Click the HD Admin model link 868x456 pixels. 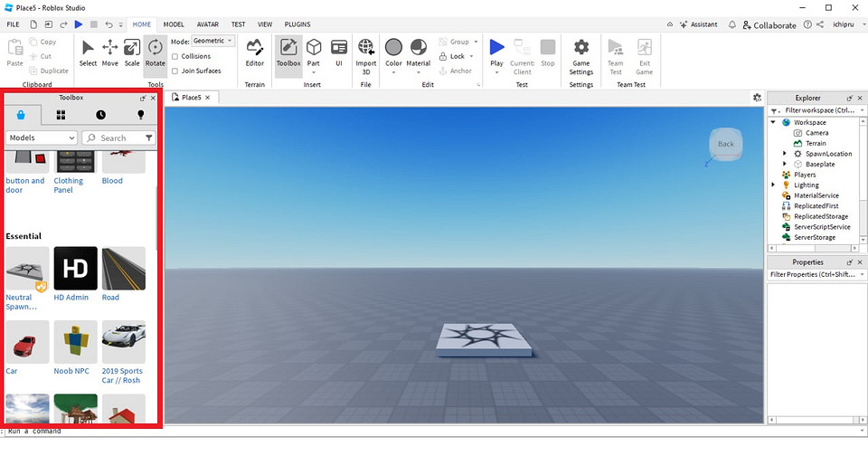[71, 297]
